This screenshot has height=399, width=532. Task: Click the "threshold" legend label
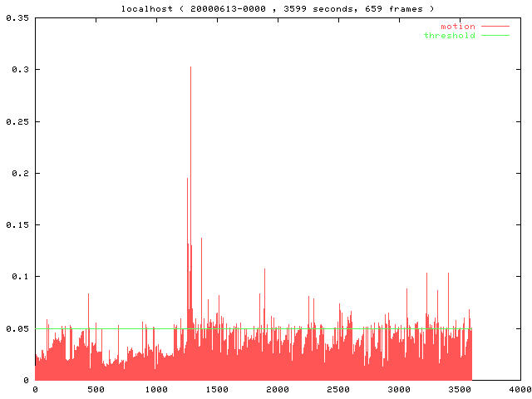point(449,35)
